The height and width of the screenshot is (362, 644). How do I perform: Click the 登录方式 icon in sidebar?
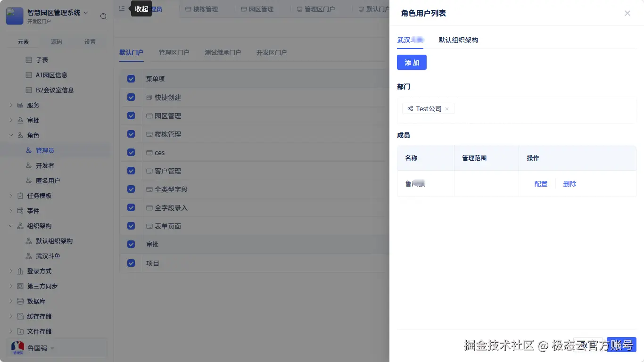[x=20, y=271]
